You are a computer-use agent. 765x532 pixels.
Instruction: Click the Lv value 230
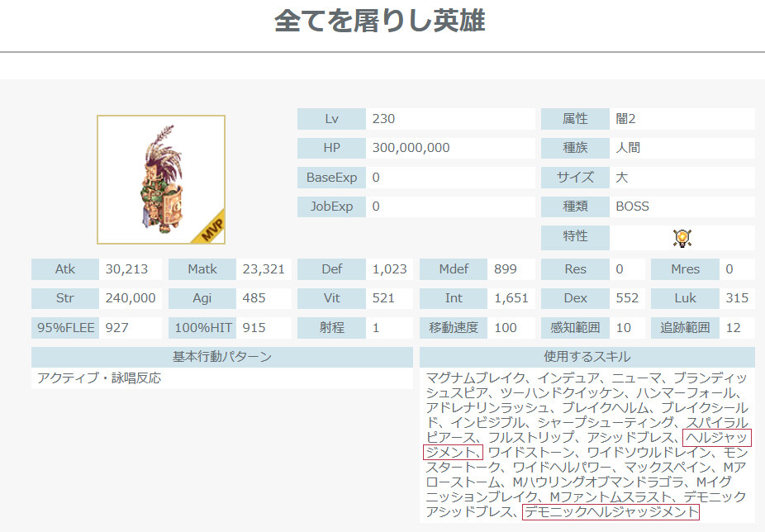coord(383,119)
